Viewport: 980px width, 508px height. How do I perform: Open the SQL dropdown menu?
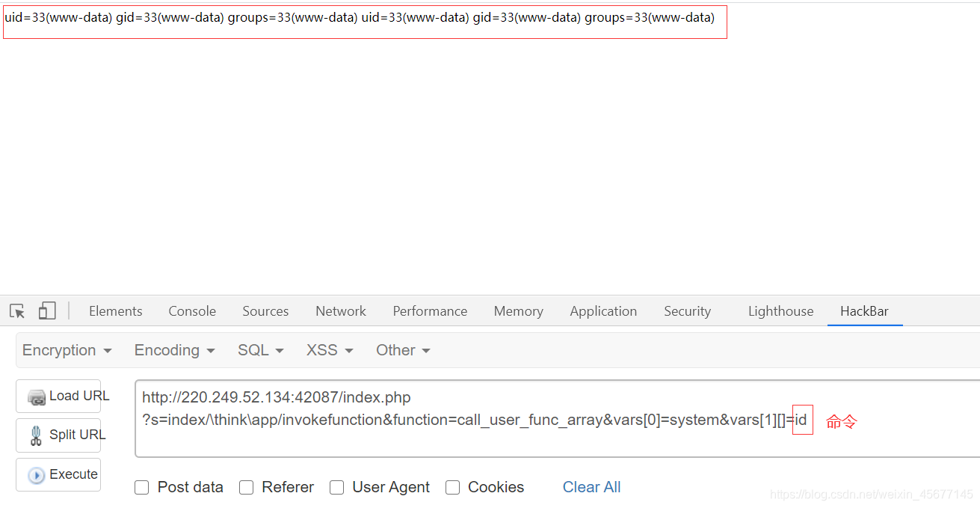point(260,350)
